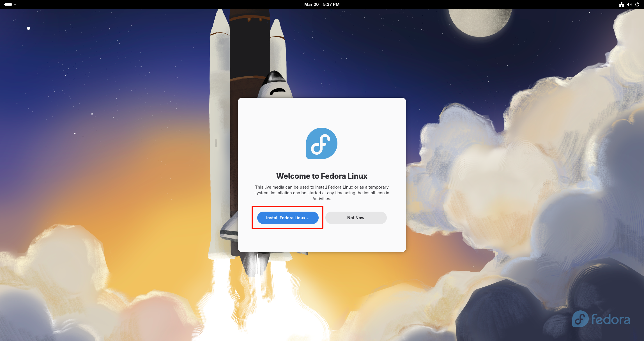Start the Install Fedora Linux button
Screen dimensions: 644x341
tap(288, 218)
